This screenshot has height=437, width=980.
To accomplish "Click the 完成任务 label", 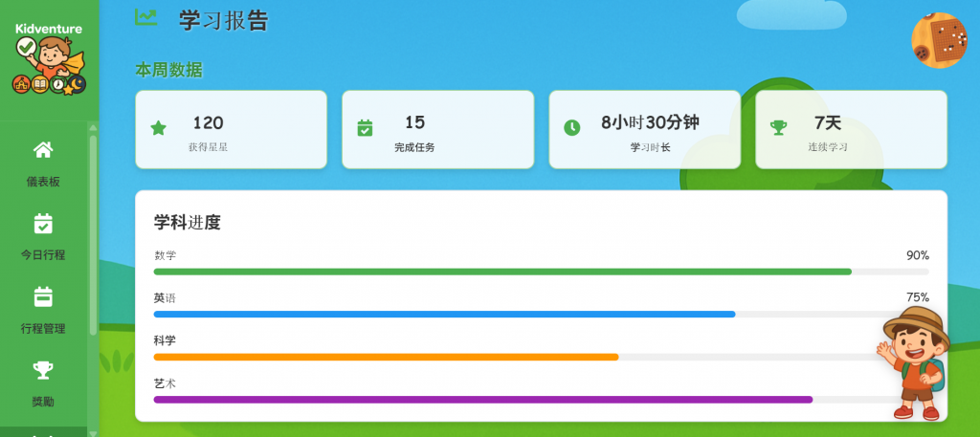I will click(x=414, y=148).
